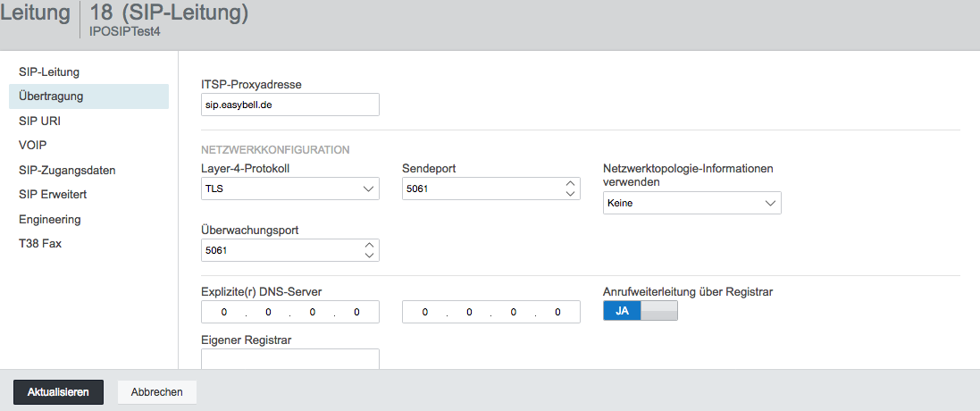The width and height of the screenshot is (980, 411).
Task: Click the Eigener Registrar text field
Action: pos(290,358)
